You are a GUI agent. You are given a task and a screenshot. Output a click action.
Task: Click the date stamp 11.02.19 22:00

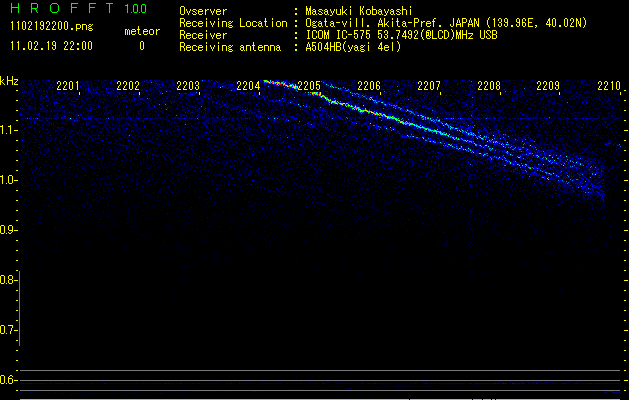pyautogui.click(x=51, y=46)
